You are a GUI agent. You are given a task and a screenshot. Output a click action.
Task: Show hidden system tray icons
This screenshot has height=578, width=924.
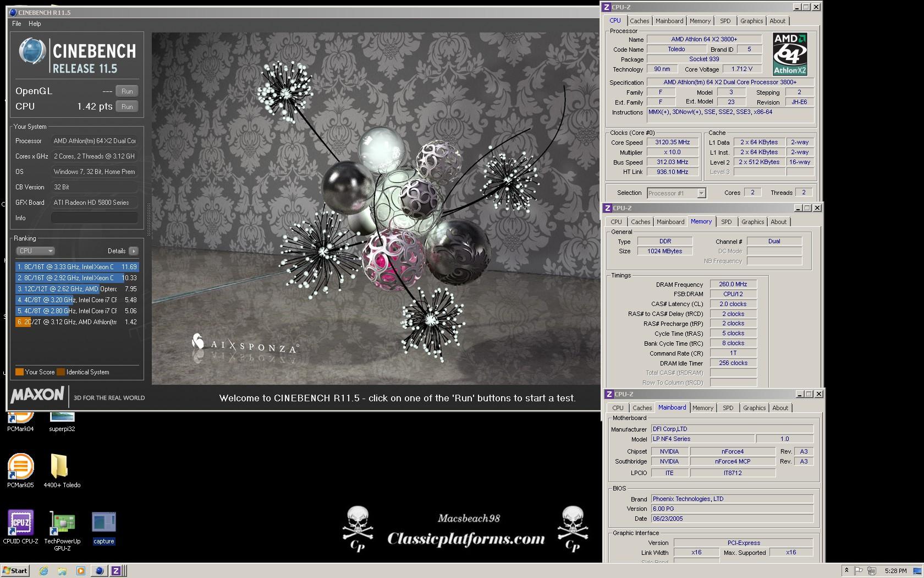coord(846,571)
